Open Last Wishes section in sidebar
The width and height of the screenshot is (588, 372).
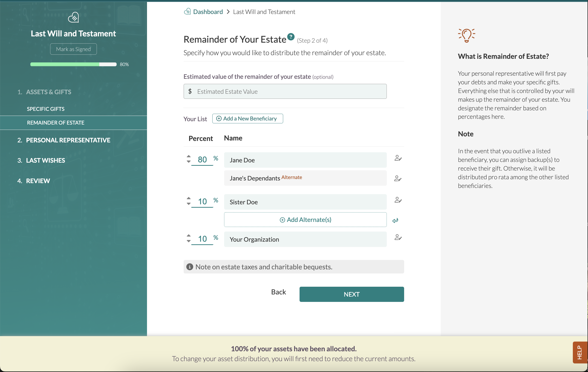(45, 160)
